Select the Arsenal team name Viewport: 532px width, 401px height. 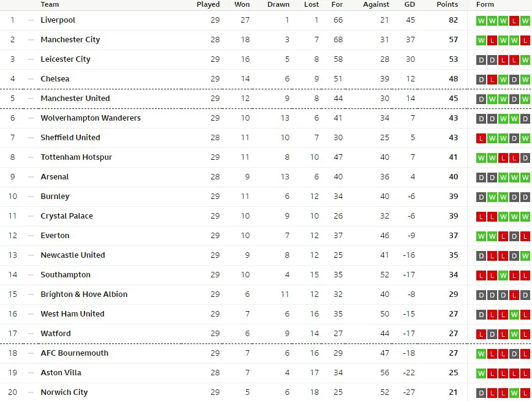coord(54,177)
